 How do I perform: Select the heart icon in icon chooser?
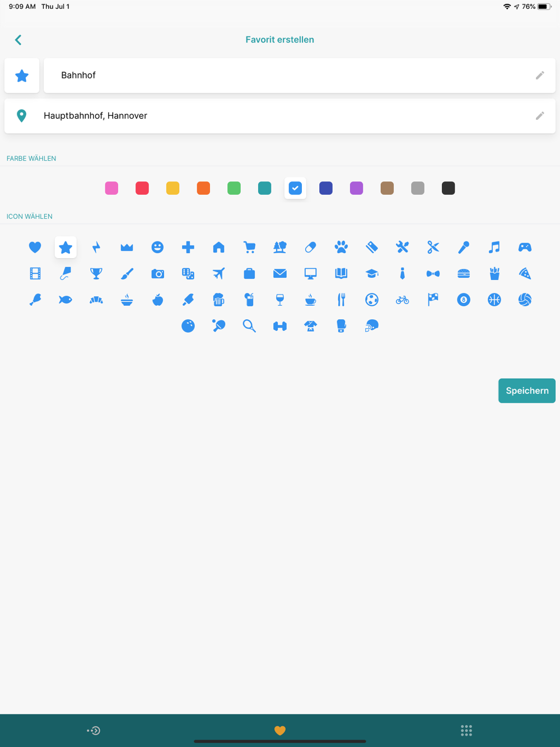click(x=35, y=247)
